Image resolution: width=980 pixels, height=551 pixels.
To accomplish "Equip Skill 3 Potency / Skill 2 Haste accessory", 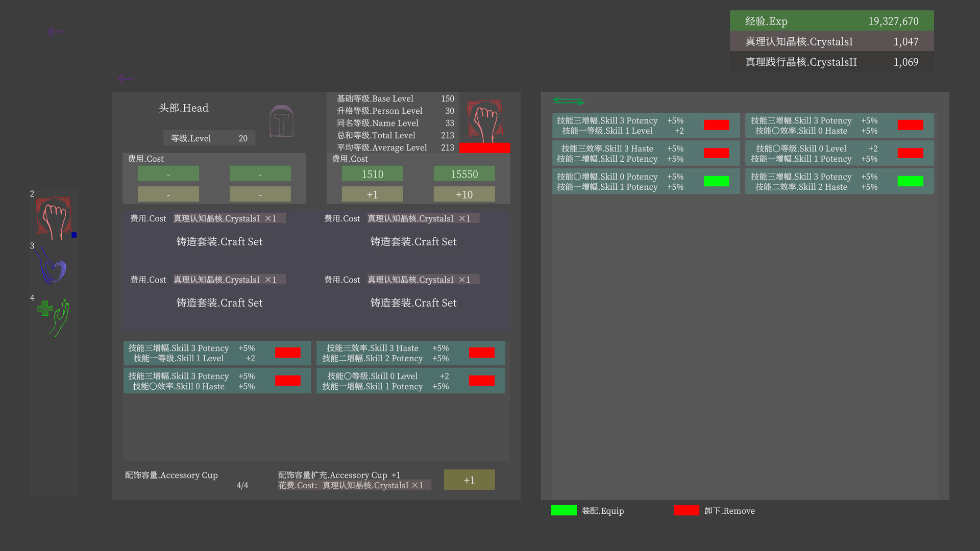I will coord(910,181).
